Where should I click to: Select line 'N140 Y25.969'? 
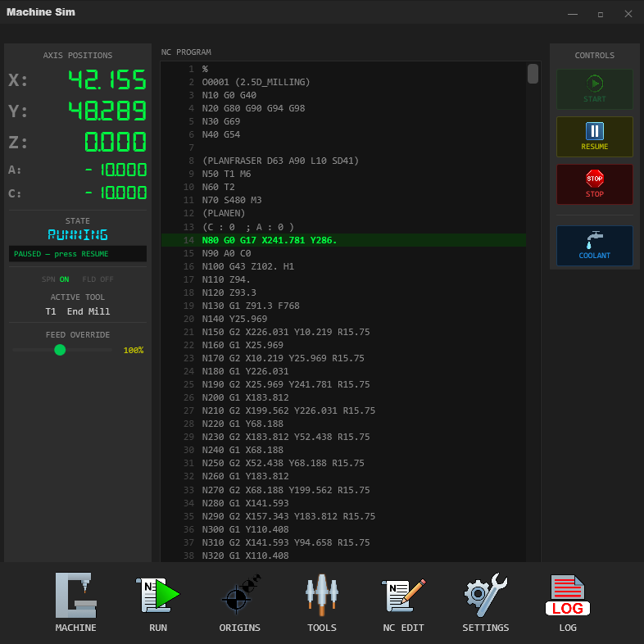343,319
